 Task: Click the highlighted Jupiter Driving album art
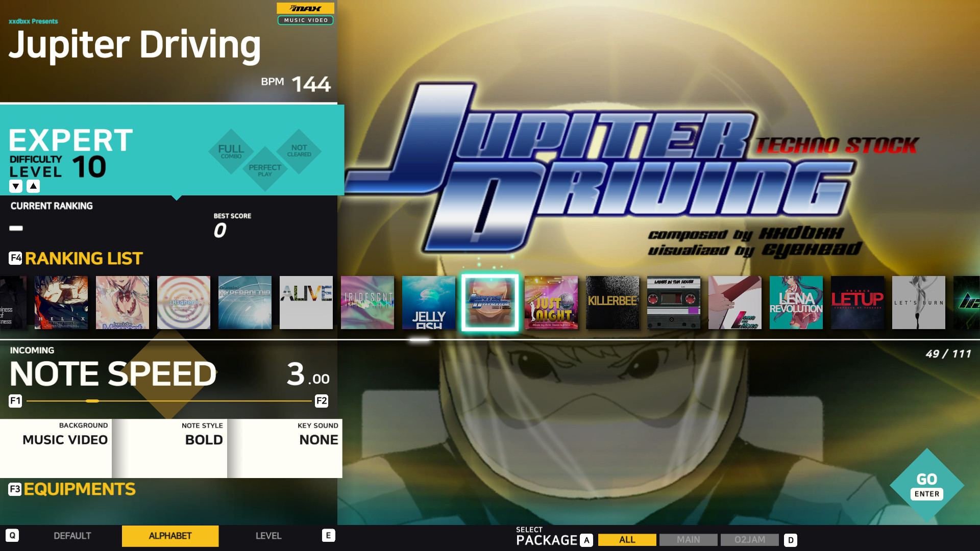click(489, 303)
